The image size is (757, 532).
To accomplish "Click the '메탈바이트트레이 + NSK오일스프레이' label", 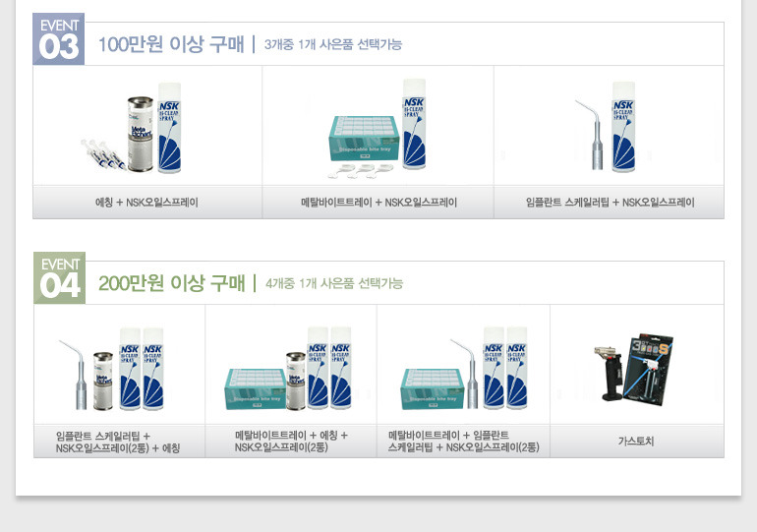I will click(378, 203).
